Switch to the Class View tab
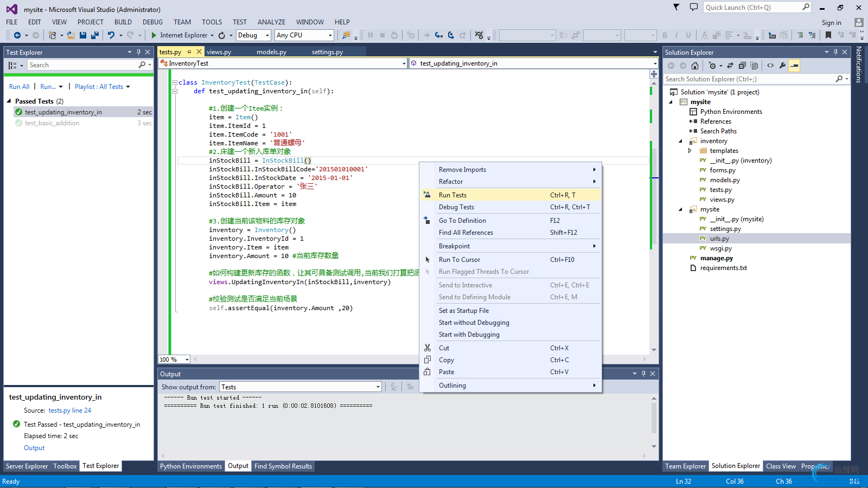Viewport: 868px width, 488px height. click(x=781, y=466)
